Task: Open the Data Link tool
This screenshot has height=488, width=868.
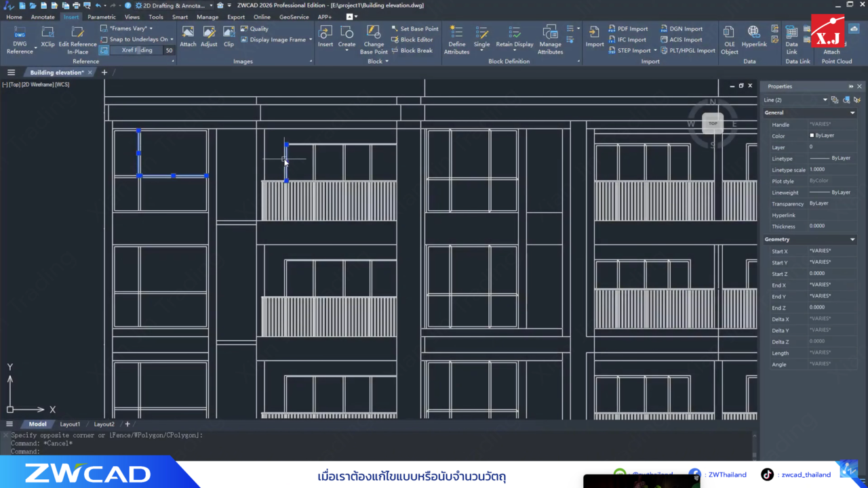Action: (791, 40)
